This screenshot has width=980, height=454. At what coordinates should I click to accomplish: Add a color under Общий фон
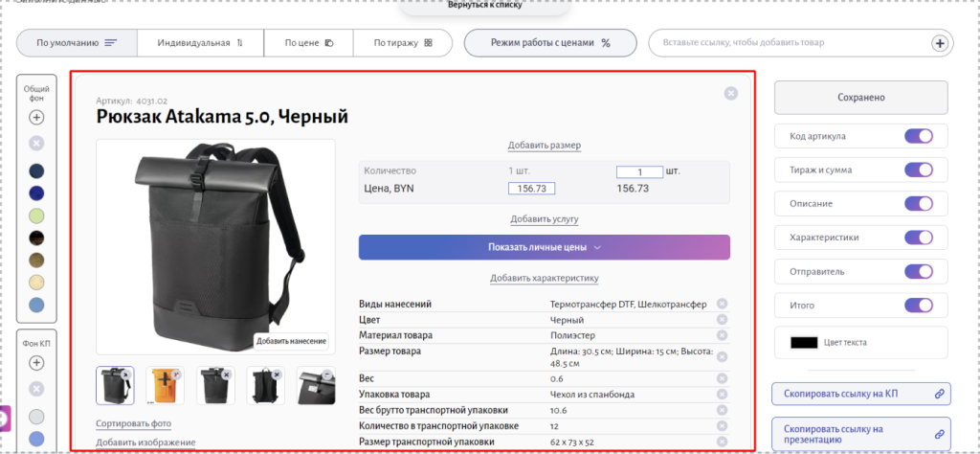pos(37,117)
